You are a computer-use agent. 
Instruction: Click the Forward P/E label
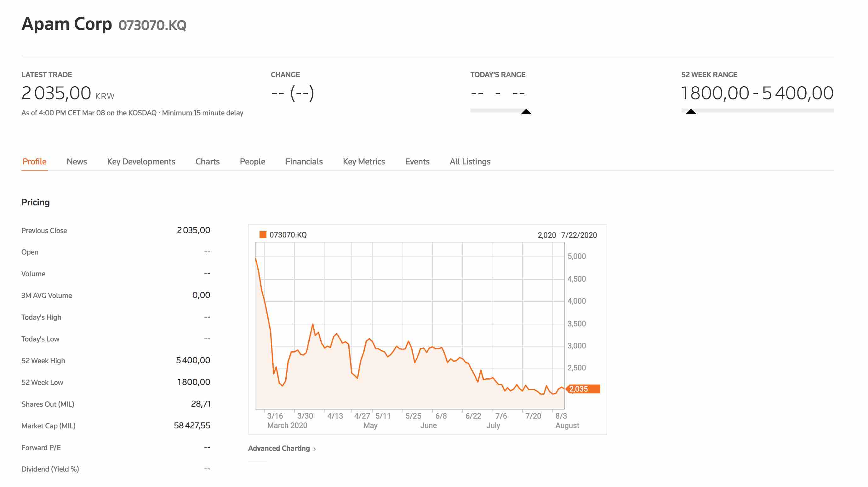pyautogui.click(x=41, y=448)
